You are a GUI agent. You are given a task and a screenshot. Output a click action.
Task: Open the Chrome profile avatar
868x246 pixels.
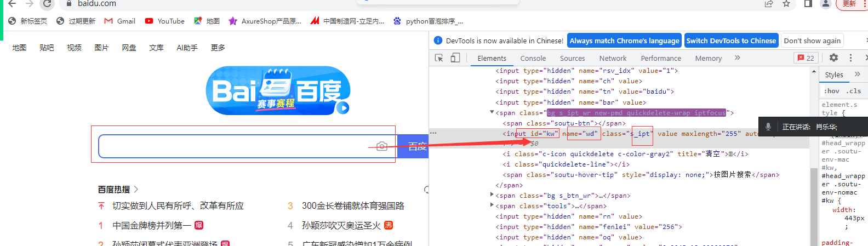[825, 4]
